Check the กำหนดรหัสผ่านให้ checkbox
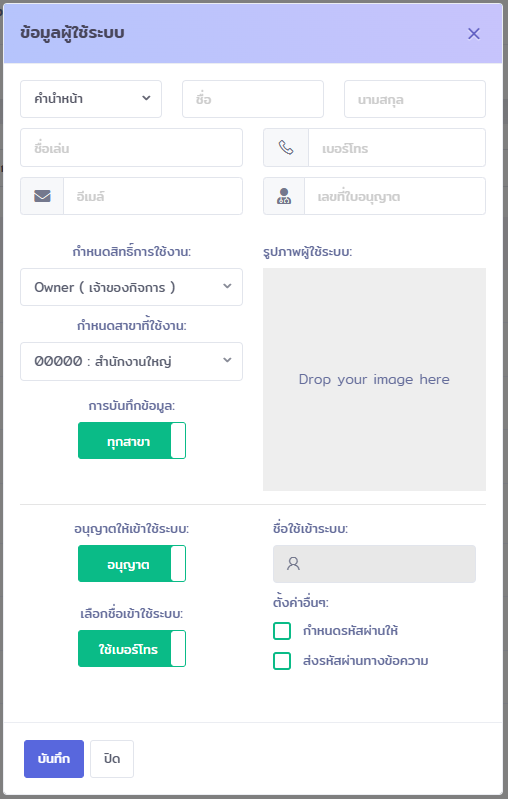Screen dimensions: 508x799 click(x=282, y=631)
